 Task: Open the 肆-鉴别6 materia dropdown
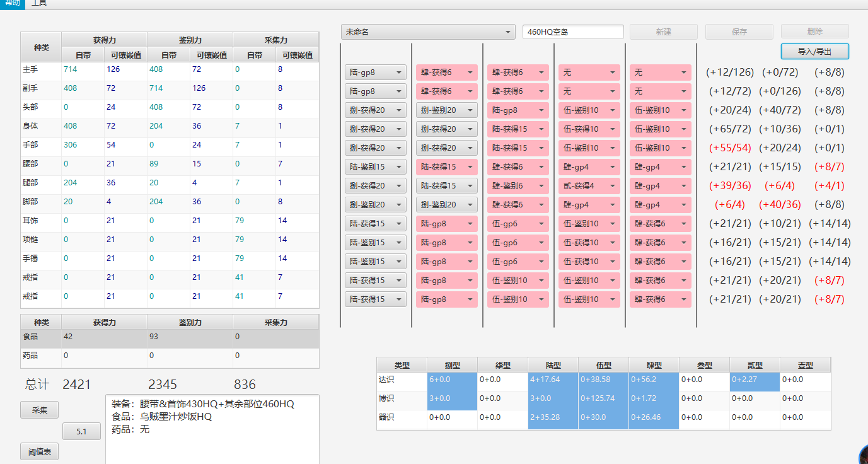[518, 186]
